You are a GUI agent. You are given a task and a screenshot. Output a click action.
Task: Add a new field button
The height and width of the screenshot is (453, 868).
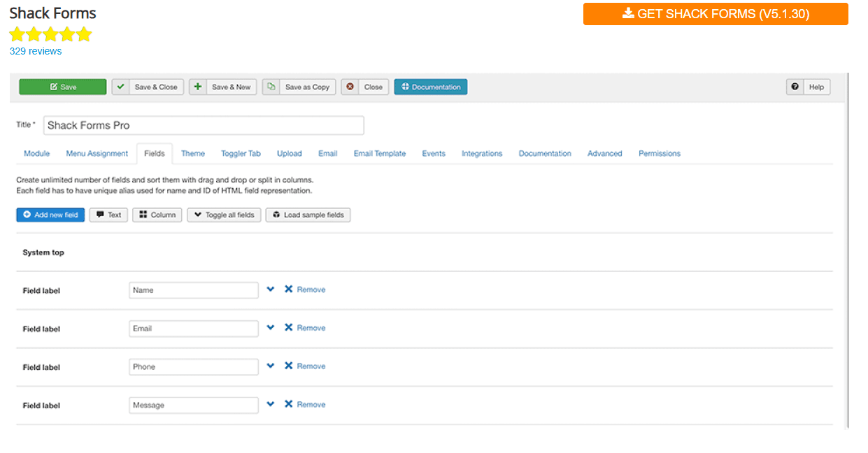(x=50, y=215)
